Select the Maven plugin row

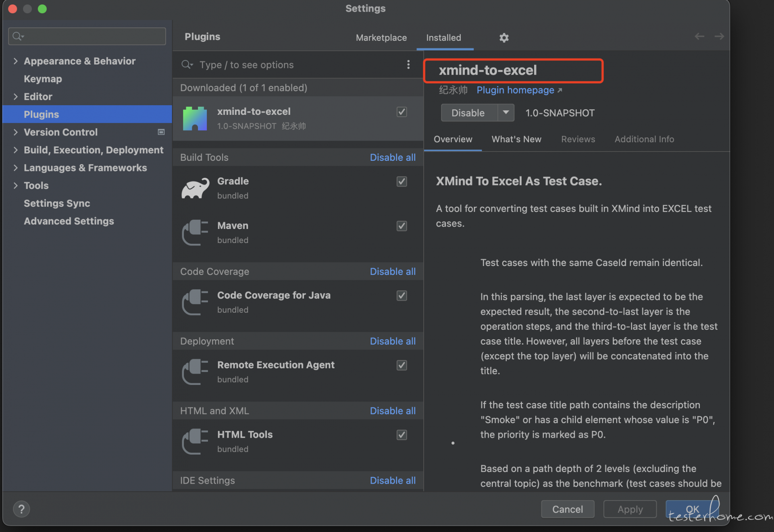point(298,233)
